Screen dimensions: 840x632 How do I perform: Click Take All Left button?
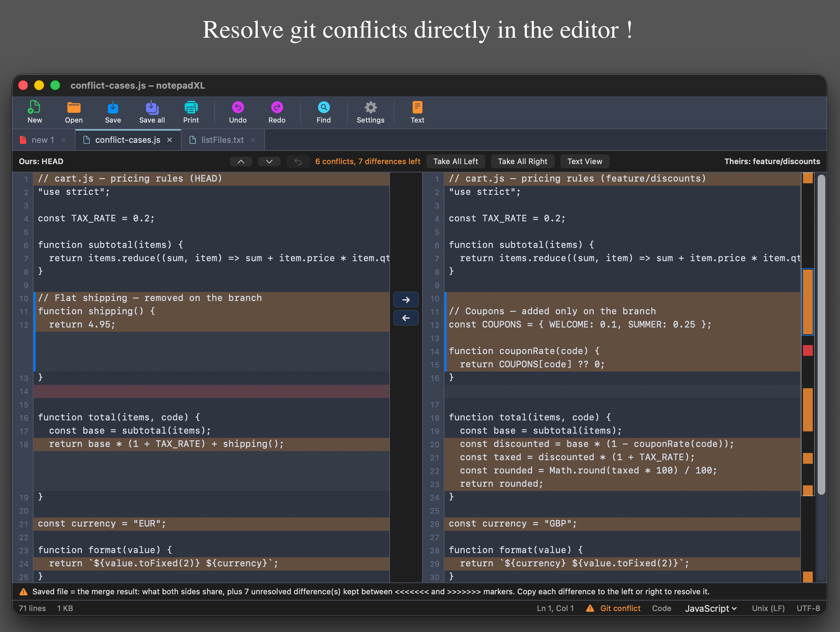tap(455, 161)
